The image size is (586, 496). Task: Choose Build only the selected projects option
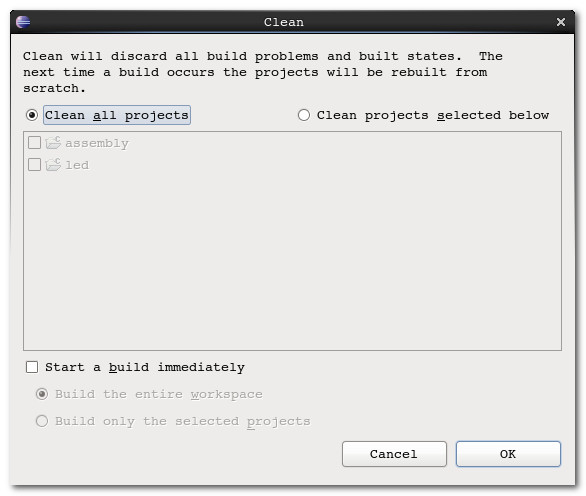click(42, 421)
